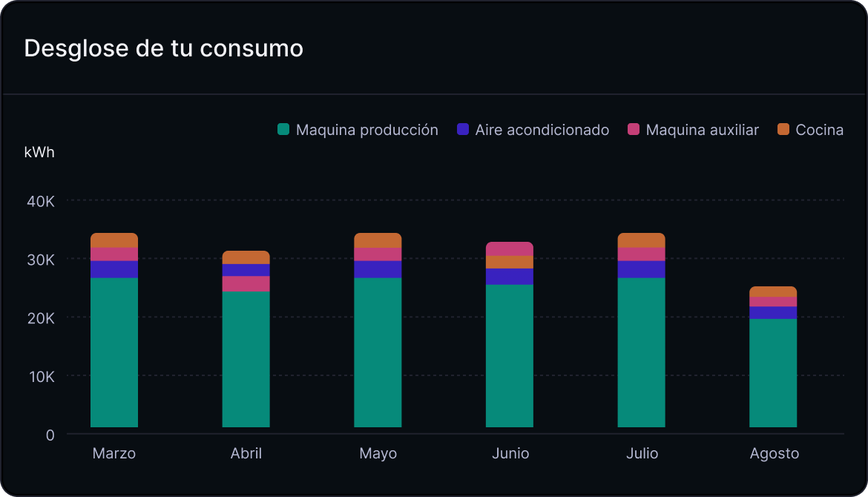
Task: Toggle the Maquina producción legend label
Action: 366,130
